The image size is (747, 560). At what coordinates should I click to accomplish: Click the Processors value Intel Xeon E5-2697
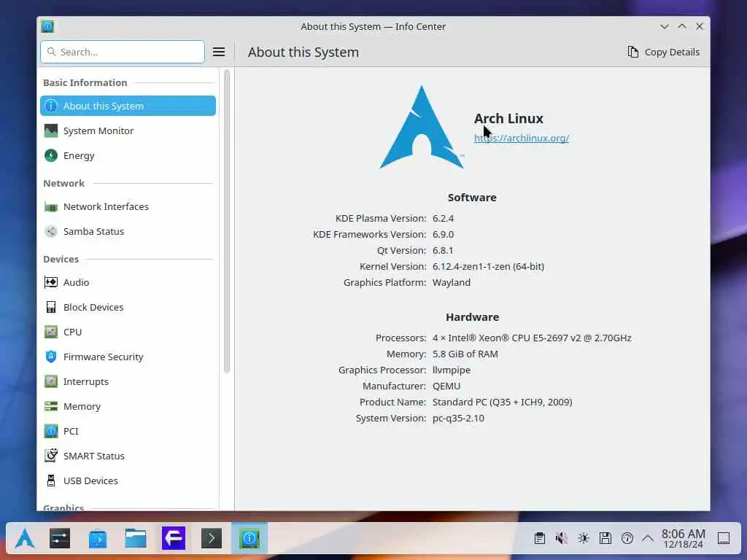tap(532, 338)
